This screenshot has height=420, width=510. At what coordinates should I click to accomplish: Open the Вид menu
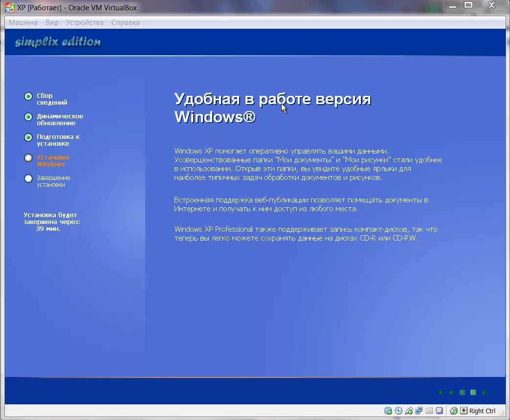pyautogui.click(x=52, y=22)
